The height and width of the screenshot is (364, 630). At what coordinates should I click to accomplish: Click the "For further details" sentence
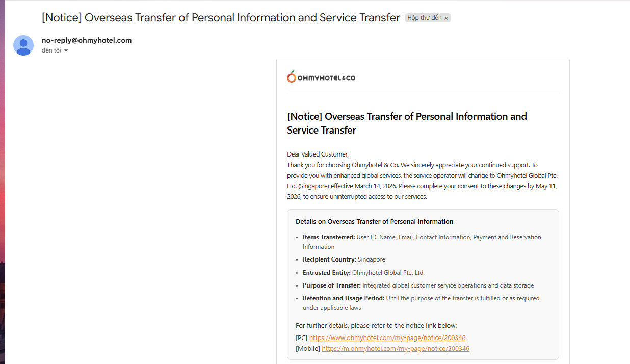tap(376, 326)
